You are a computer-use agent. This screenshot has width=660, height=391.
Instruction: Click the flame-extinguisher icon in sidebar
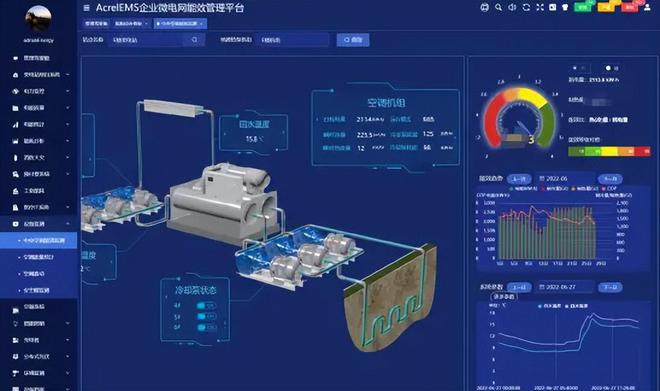pyautogui.click(x=16, y=157)
